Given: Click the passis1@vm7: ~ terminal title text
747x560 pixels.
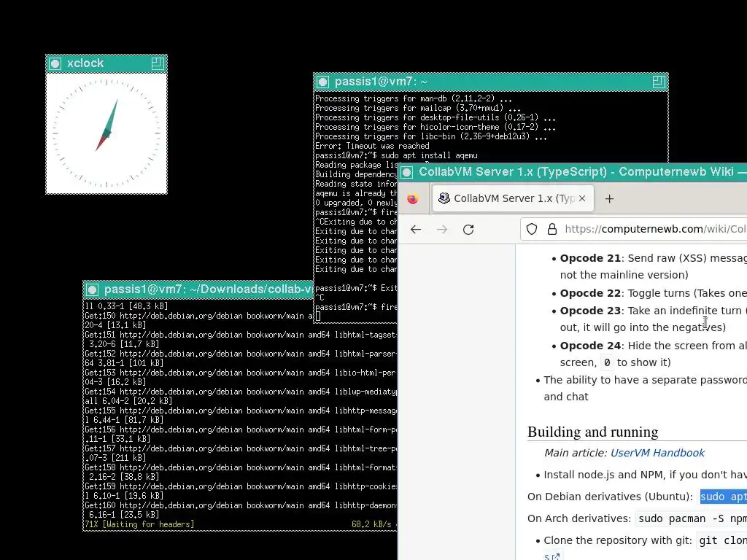Looking at the screenshot, I should [381, 82].
